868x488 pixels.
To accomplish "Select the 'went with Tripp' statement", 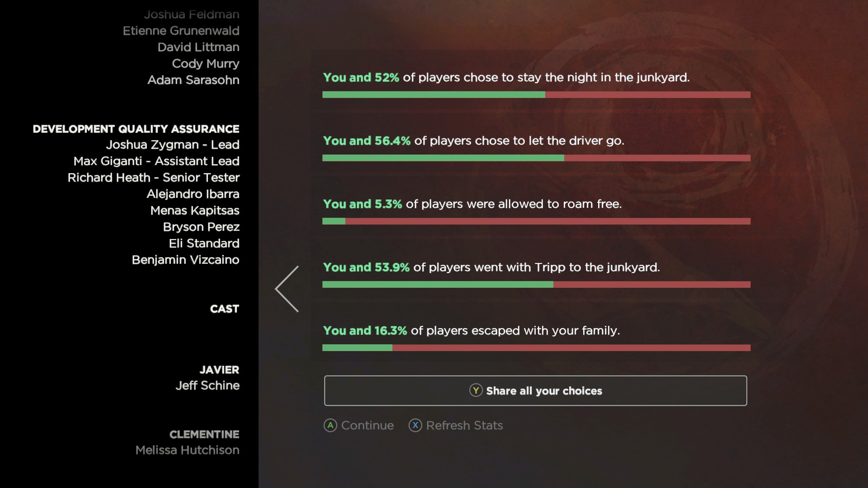I will [491, 267].
